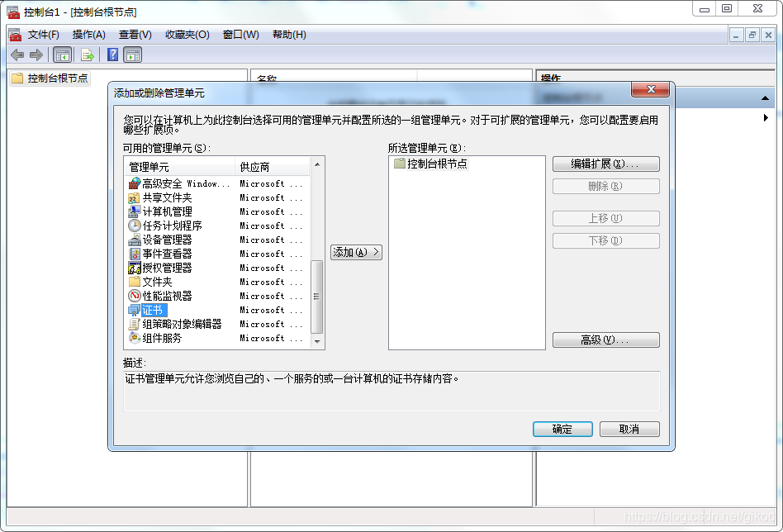Image resolution: width=783 pixels, height=532 pixels.
Task: Open the 收藏夹(O) menu
Action: tap(186, 34)
